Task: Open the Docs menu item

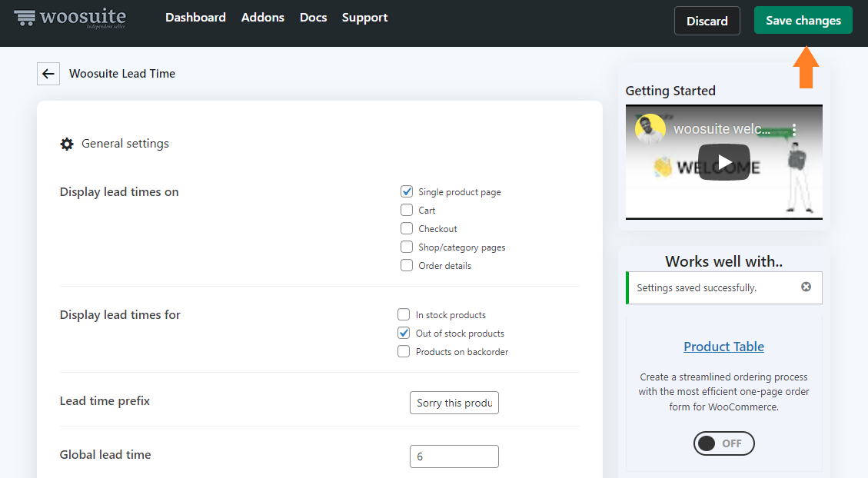Action: (314, 18)
